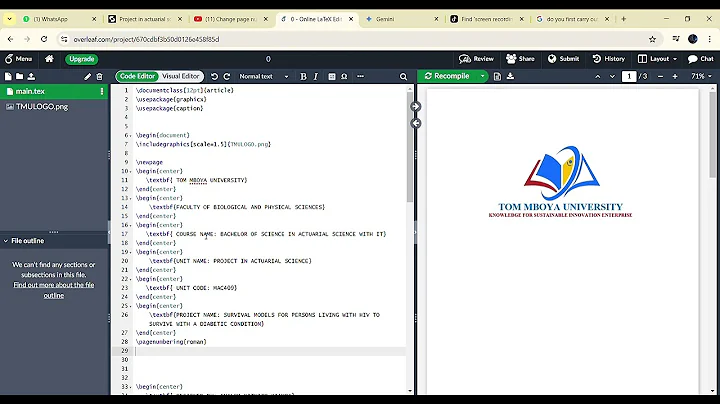Reload the browser page

point(44,39)
